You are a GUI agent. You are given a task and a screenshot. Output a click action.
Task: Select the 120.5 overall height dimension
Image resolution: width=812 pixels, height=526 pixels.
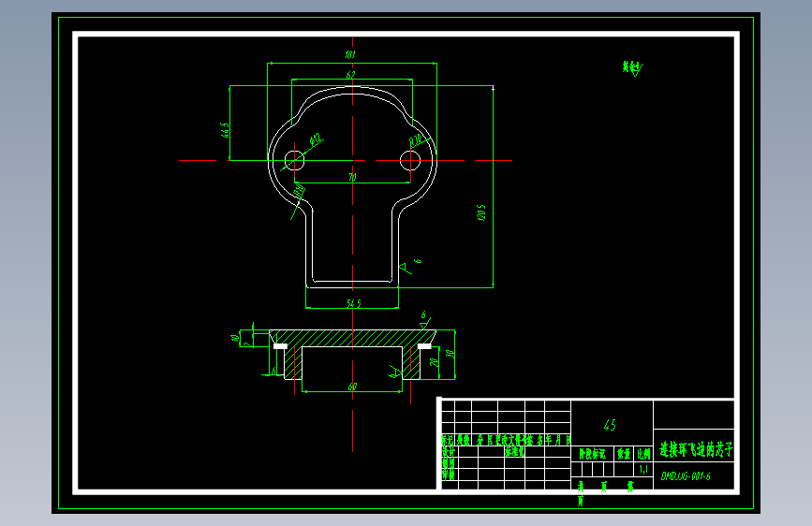pos(481,212)
